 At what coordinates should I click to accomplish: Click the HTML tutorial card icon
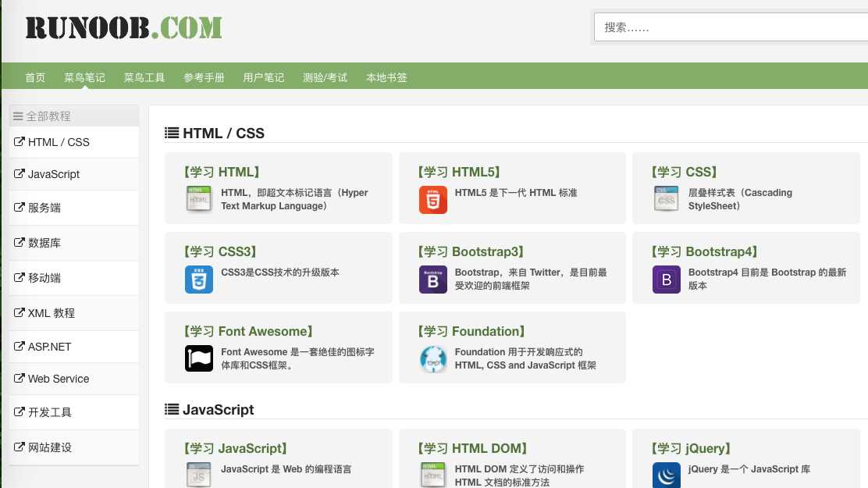point(199,198)
